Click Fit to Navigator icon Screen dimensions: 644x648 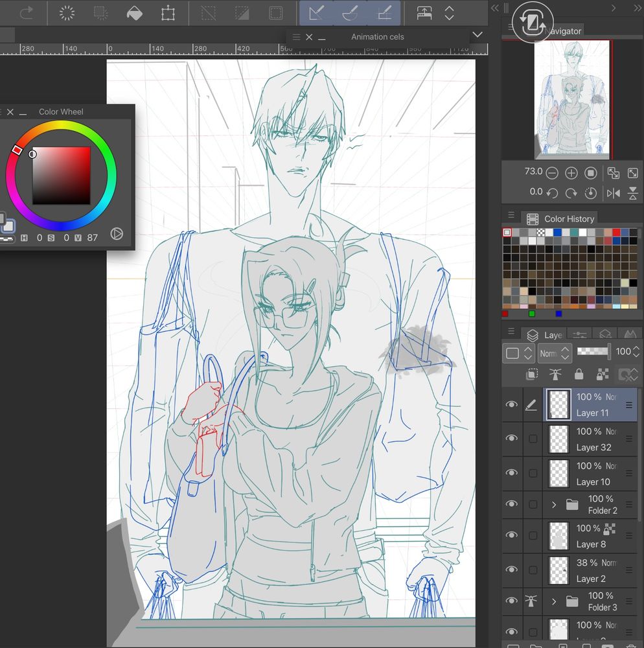click(614, 173)
